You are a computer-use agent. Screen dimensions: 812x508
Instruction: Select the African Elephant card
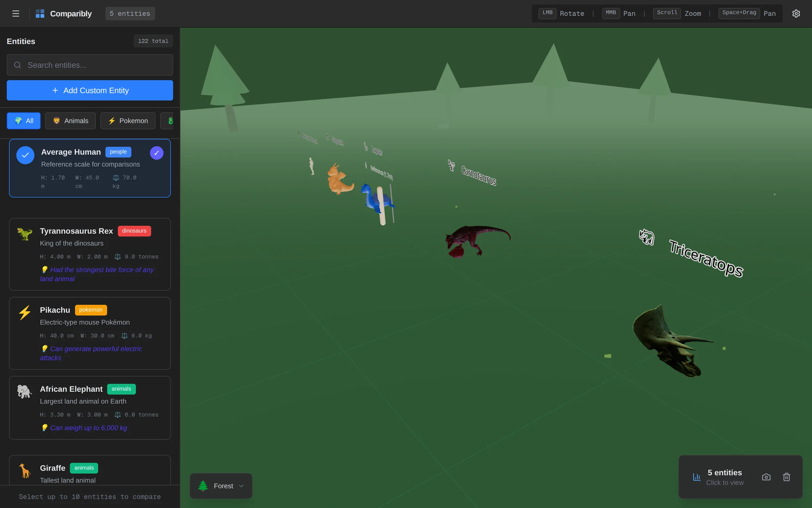click(x=90, y=408)
